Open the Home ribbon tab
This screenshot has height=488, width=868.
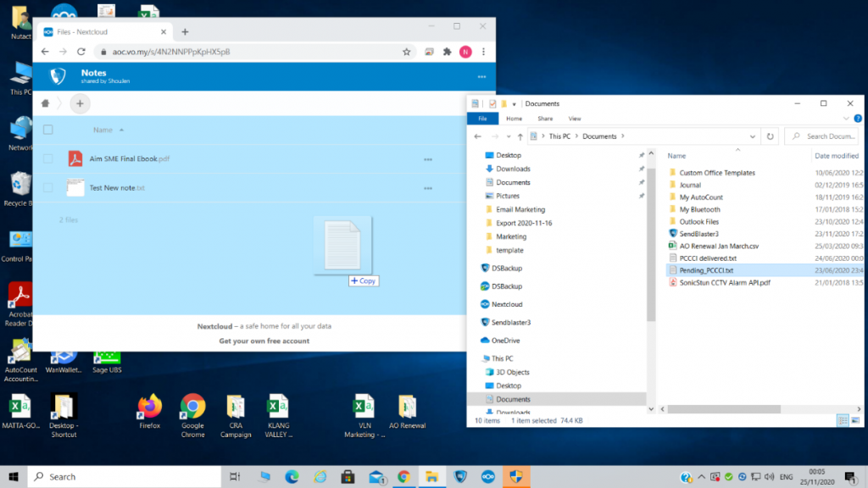pyautogui.click(x=515, y=119)
